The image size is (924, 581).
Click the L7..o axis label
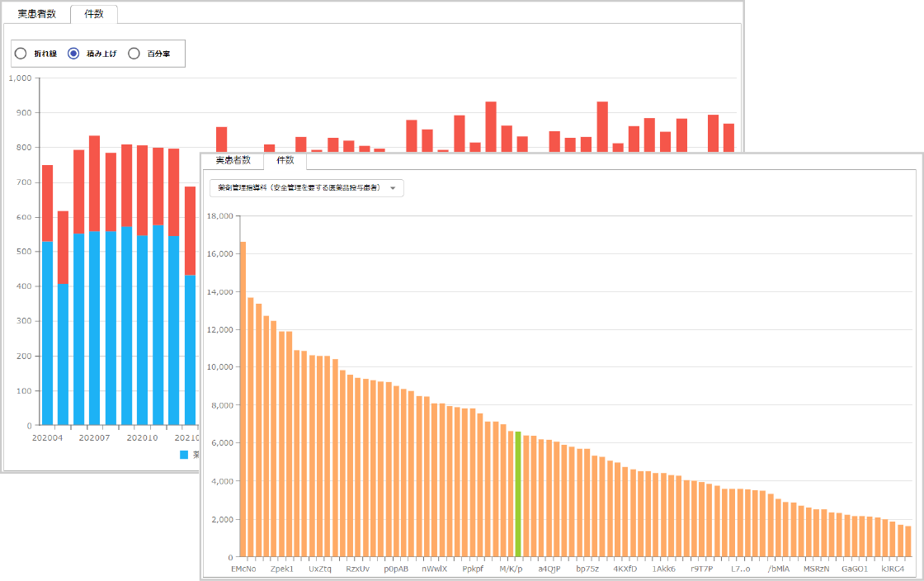740,569
